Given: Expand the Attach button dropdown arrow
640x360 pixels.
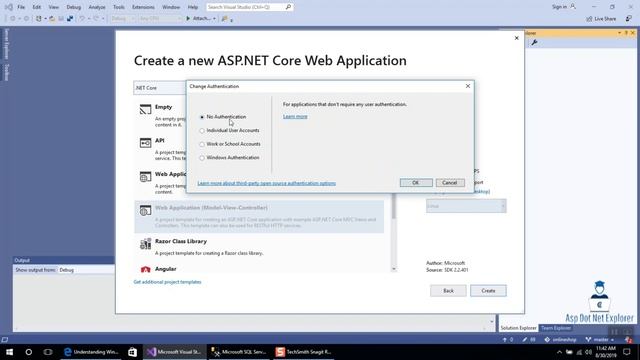Looking at the screenshot, I should pos(214,18).
